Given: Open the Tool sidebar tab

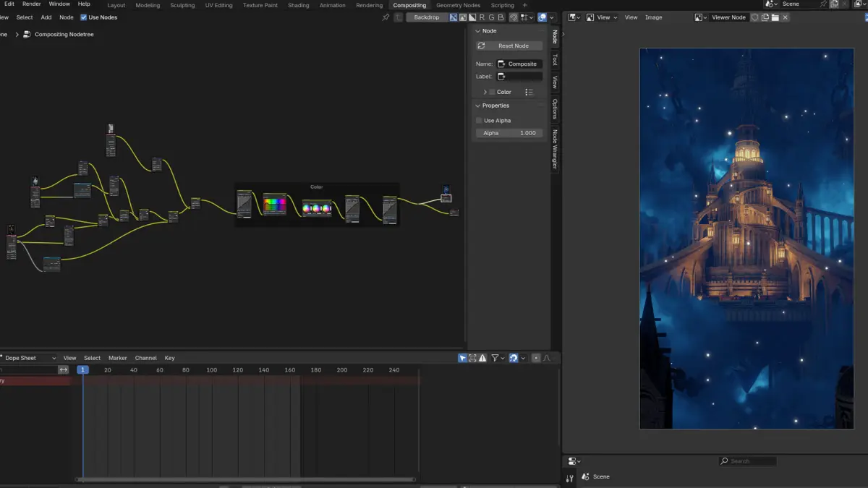Looking at the screenshot, I should tap(555, 60).
